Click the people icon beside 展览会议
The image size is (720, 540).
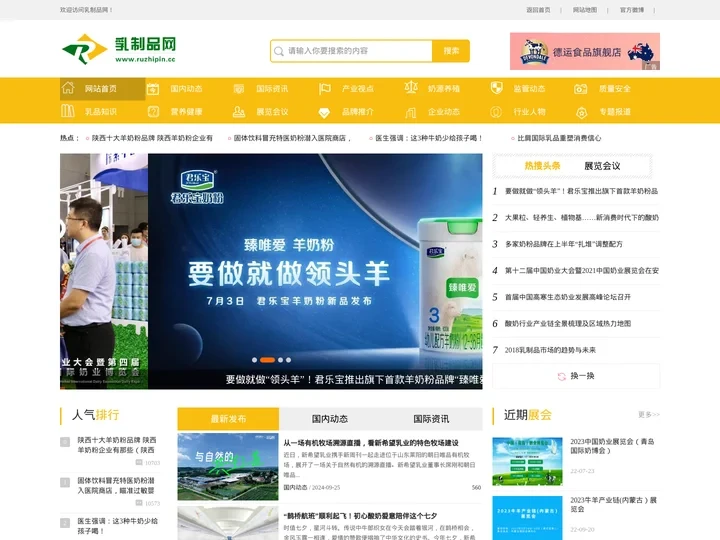[x=239, y=112]
